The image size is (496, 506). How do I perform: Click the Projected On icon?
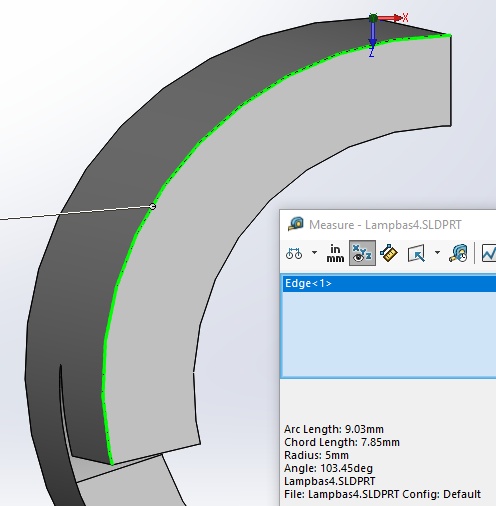[x=416, y=253]
